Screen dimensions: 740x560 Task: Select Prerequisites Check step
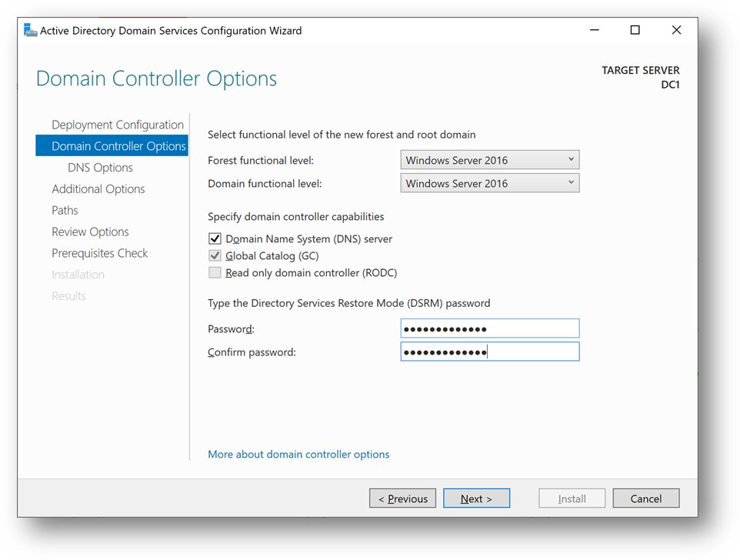coord(99,253)
